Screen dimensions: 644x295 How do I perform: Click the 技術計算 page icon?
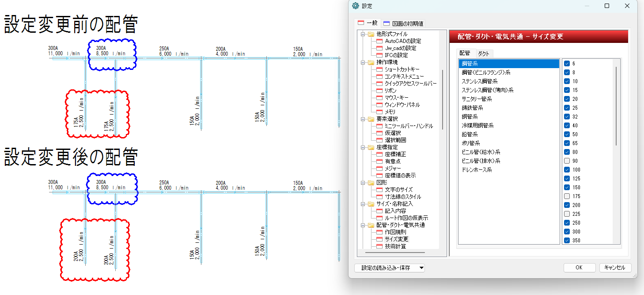pyautogui.click(x=379, y=246)
